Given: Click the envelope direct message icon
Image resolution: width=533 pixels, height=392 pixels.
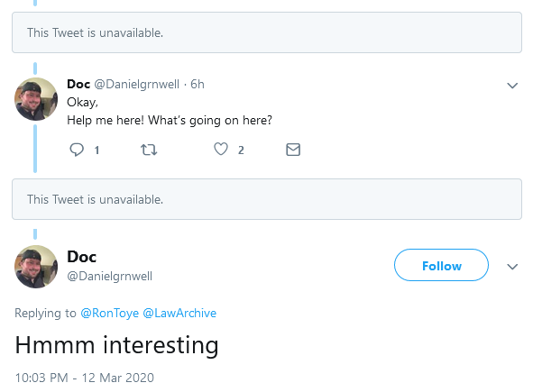Looking at the screenshot, I should (293, 150).
